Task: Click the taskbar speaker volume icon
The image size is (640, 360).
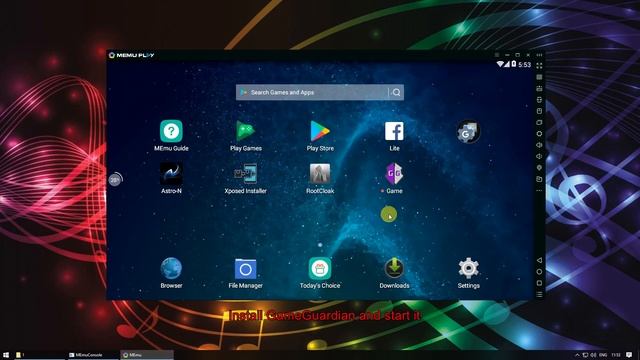Action: (593, 355)
